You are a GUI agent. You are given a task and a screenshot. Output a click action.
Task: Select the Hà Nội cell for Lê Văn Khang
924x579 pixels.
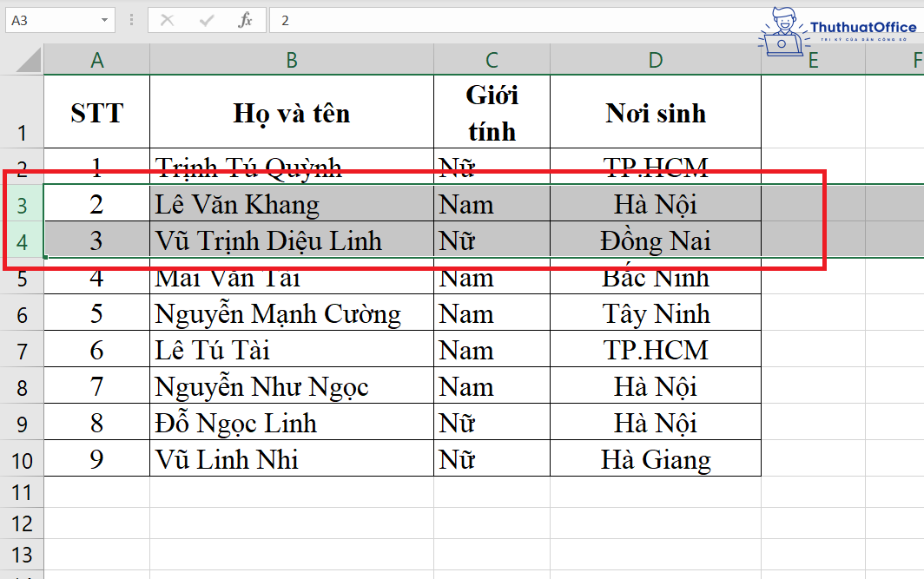[x=655, y=203]
